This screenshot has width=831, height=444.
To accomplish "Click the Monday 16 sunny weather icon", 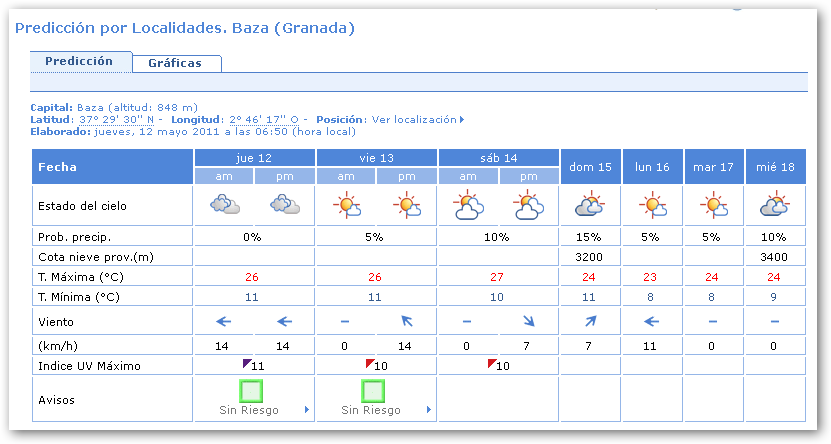I will tap(653, 206).
